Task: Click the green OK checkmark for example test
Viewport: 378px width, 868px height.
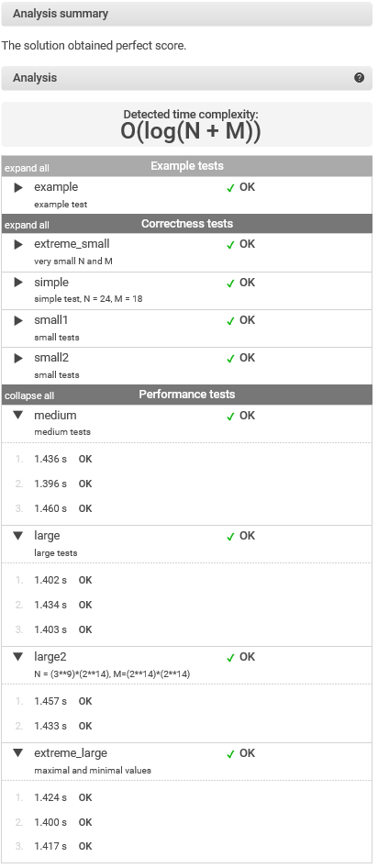Action: (x=231, y=188)
